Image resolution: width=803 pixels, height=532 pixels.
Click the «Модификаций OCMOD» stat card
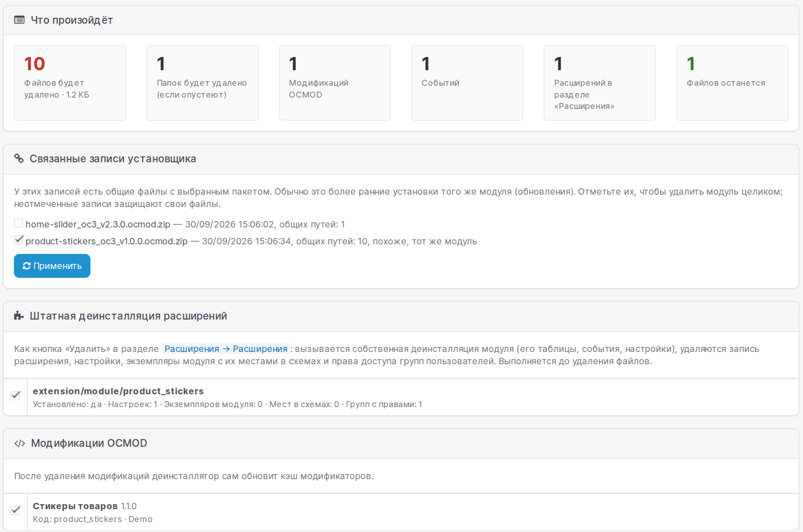[x=335, y=83]
